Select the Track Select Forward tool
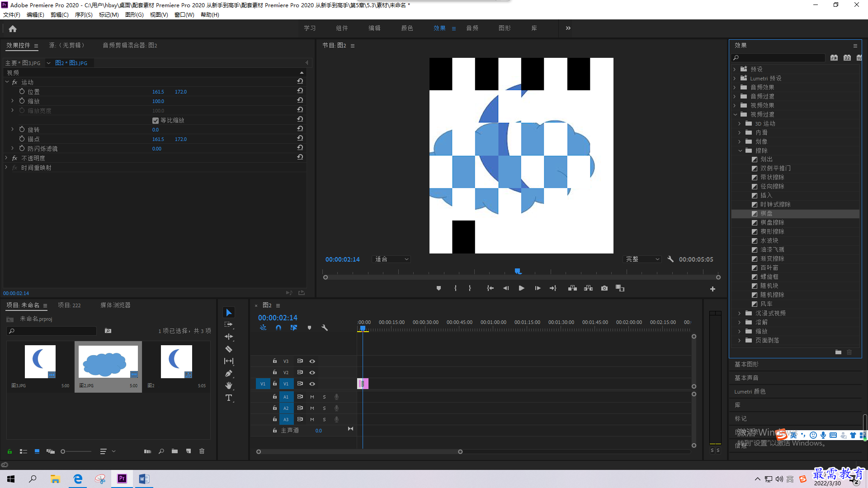The image size is (868, 488). click(x=229, y=325)
